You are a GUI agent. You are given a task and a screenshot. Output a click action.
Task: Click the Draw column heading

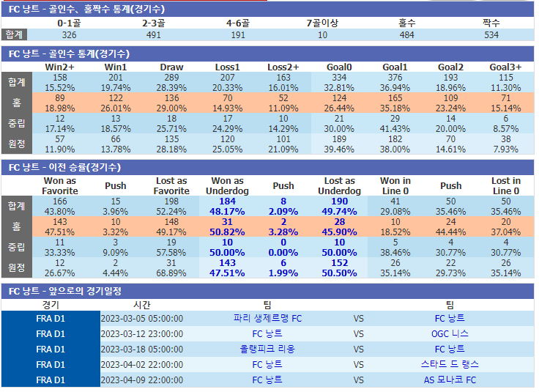[x=171, y=67]
